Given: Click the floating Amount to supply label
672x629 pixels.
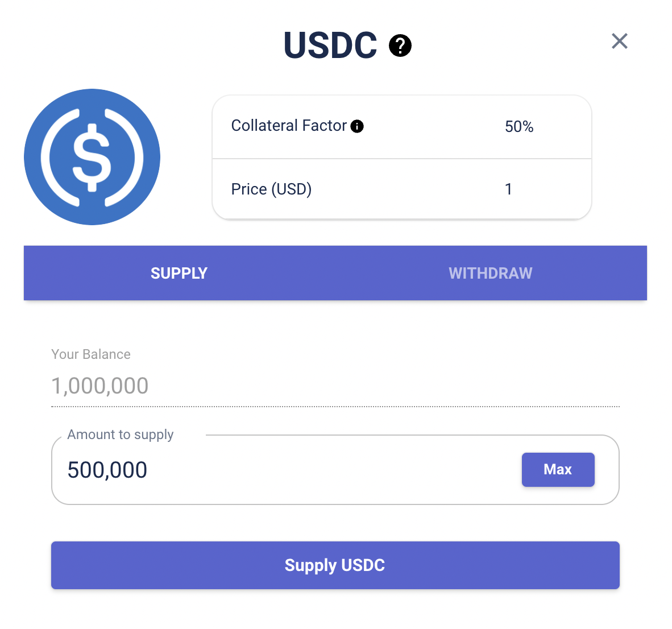Looking at the screenshot, I should tap(121, 435).
